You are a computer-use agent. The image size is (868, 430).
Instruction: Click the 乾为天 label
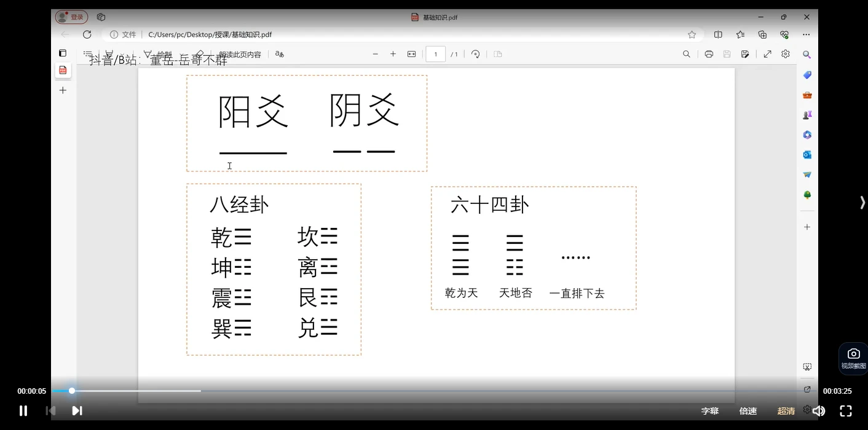462,293
